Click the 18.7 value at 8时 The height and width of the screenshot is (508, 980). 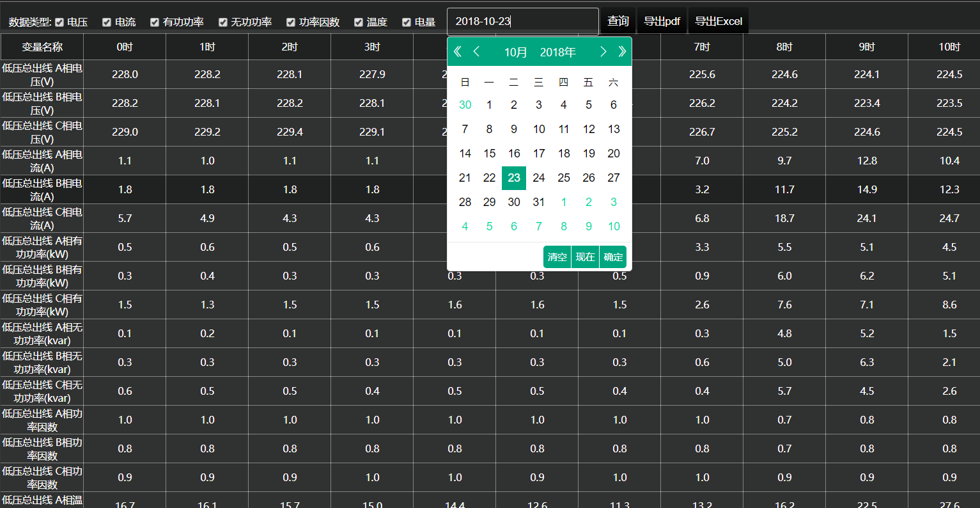(x=784, y=218)
